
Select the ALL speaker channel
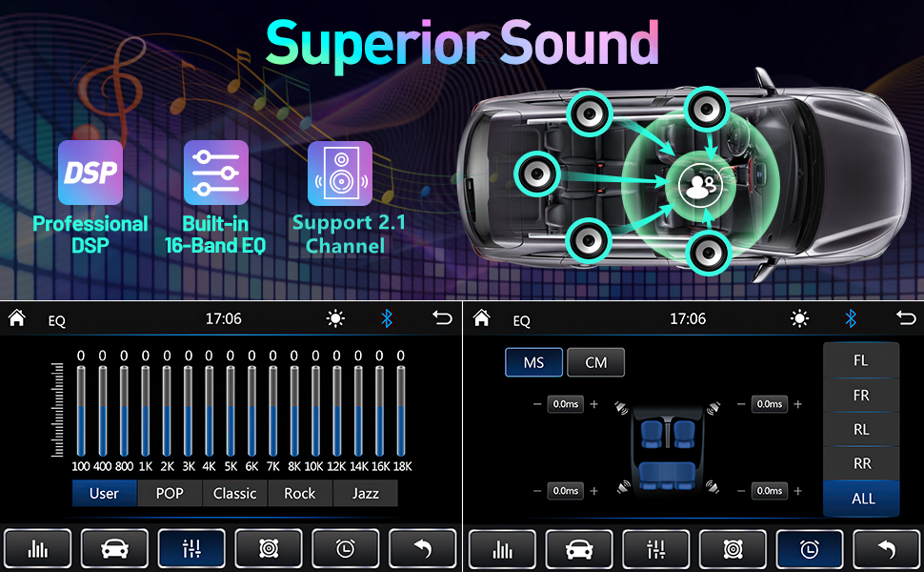pos(861,498)
